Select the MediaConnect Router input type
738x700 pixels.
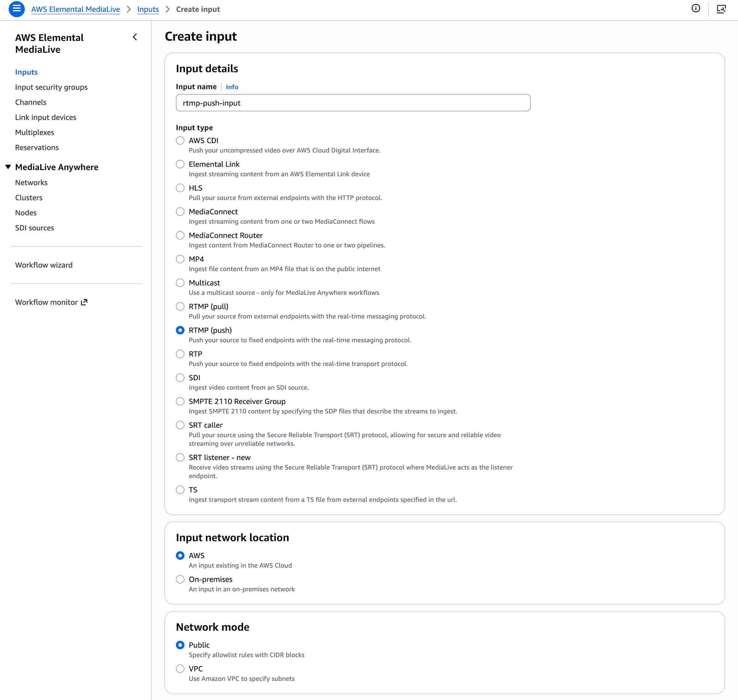click(180, 235)
